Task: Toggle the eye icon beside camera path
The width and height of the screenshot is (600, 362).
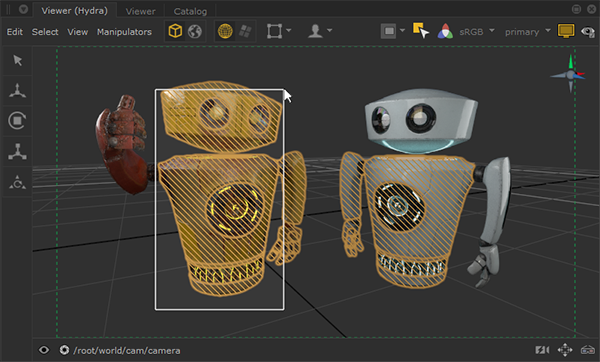Action: pos(44,350)
